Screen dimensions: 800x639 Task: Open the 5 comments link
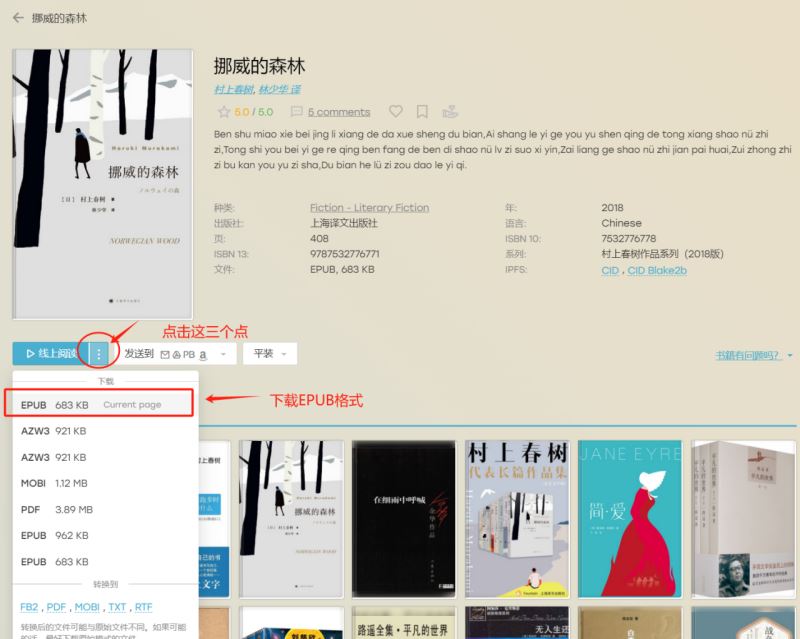[x=339, y=112]
